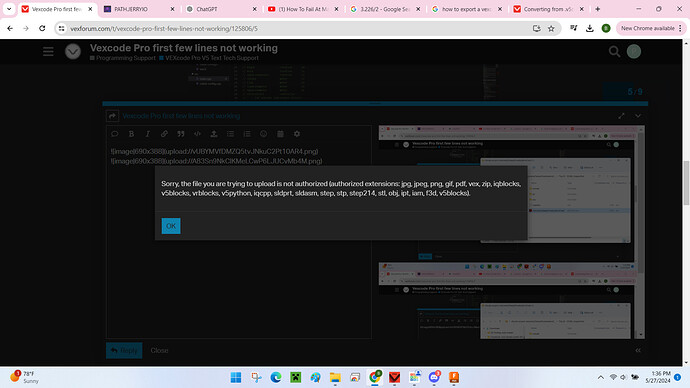Open Chrome downloads icon
Screen dimensions: 690x388
[x=590, y=28]
